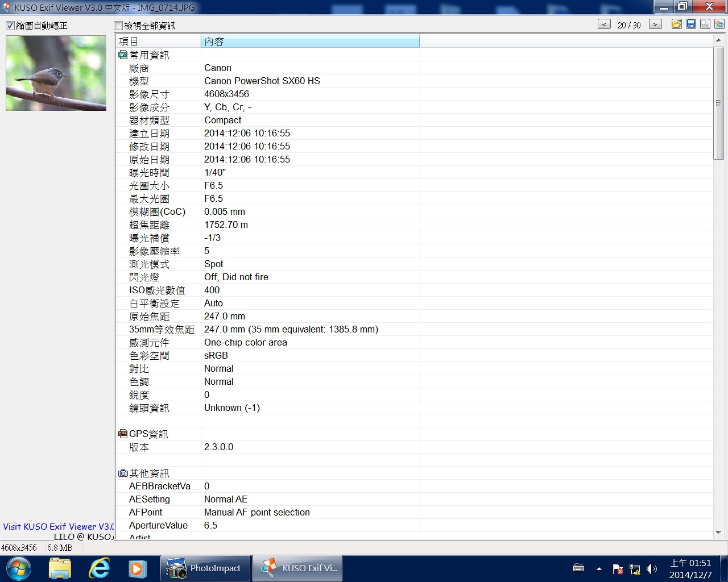Open the Visit KUSO Exif Viewer V3.0 link

point(59,526)
